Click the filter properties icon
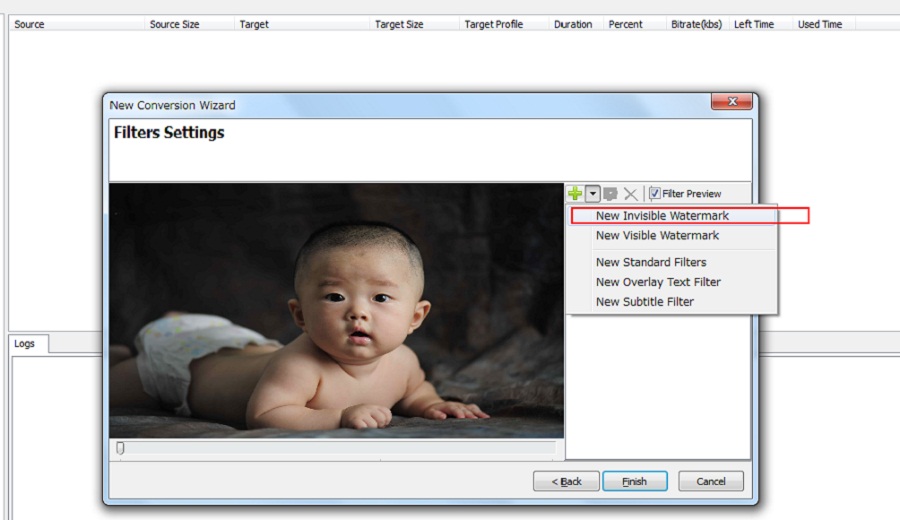The width and height of the screenshot is (900, 520). point(610,194)
